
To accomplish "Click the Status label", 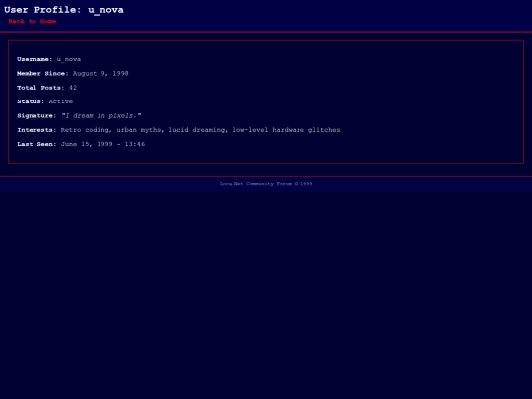I will click(x=31, y=101).
